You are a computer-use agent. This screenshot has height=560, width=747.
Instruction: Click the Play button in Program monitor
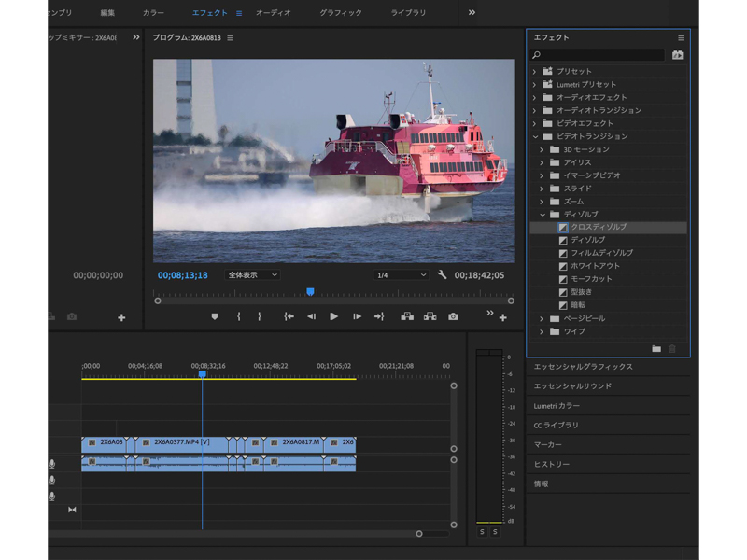(333, 316)
